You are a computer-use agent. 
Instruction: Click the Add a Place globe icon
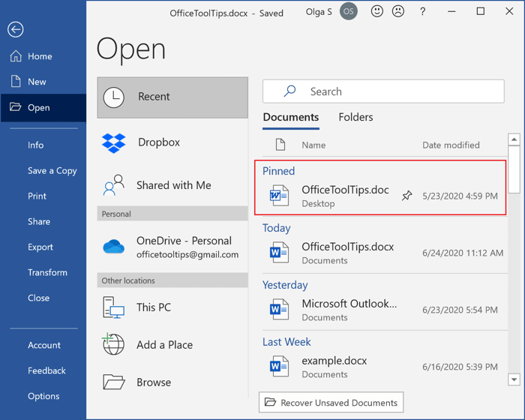(x=113, y=344)
